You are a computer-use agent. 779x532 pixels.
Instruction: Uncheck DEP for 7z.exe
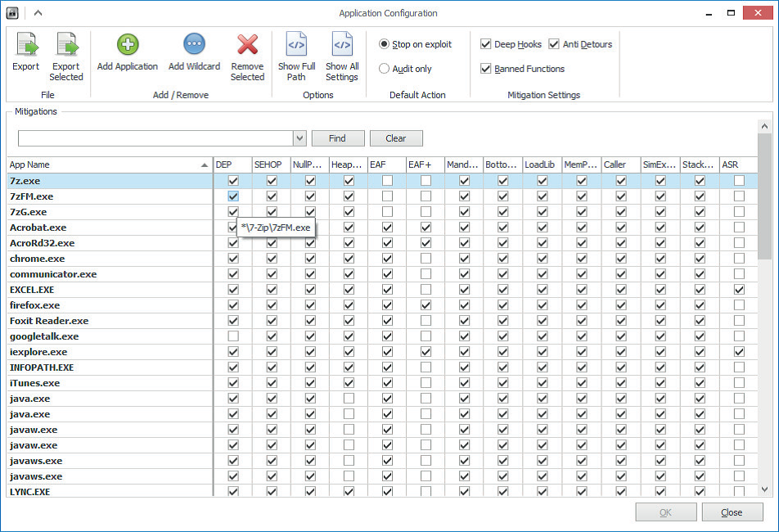coord(233,181)
